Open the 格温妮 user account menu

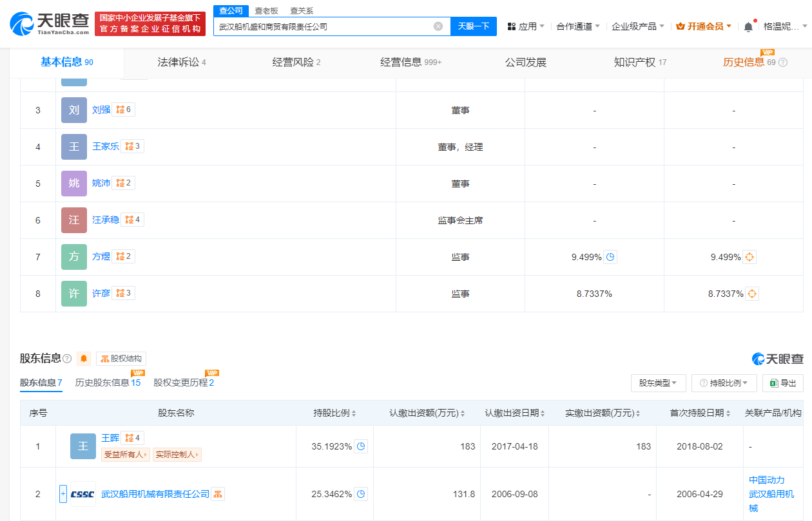[x=785, y=26]
